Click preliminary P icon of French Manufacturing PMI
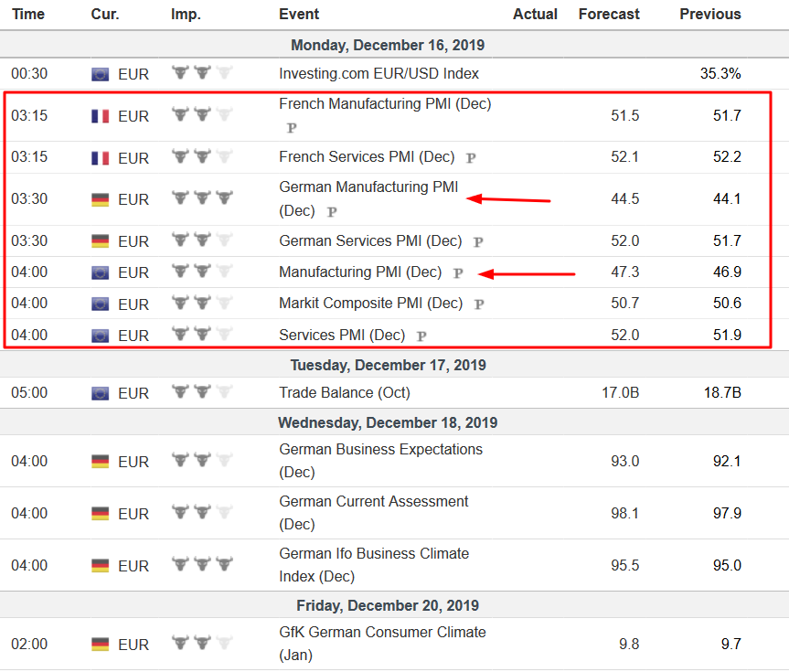789x672 pixels. click(292, 128)
